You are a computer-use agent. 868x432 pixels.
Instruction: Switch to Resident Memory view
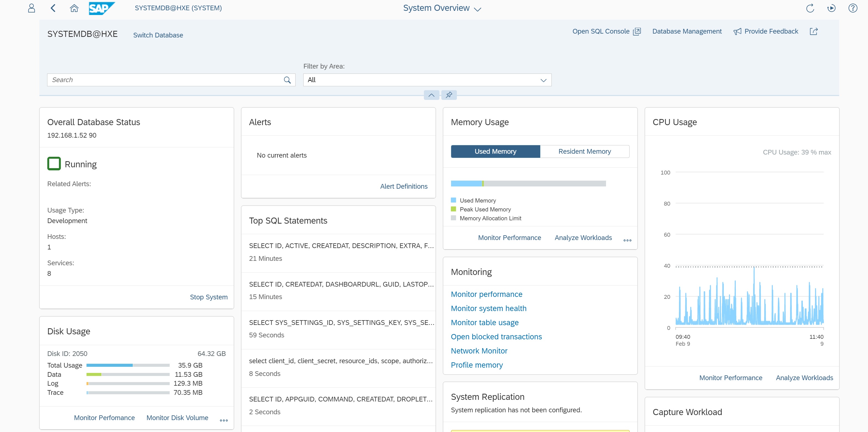pos(584,151)
